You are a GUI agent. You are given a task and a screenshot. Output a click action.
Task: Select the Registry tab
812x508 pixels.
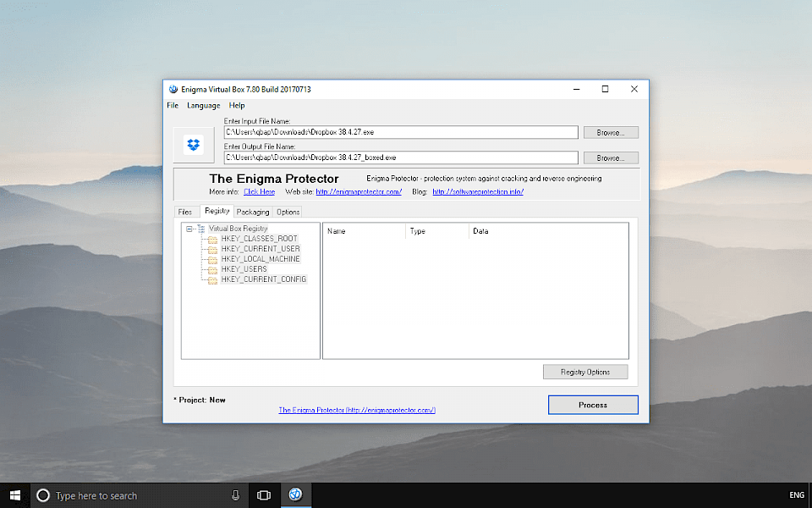(217, 211)
